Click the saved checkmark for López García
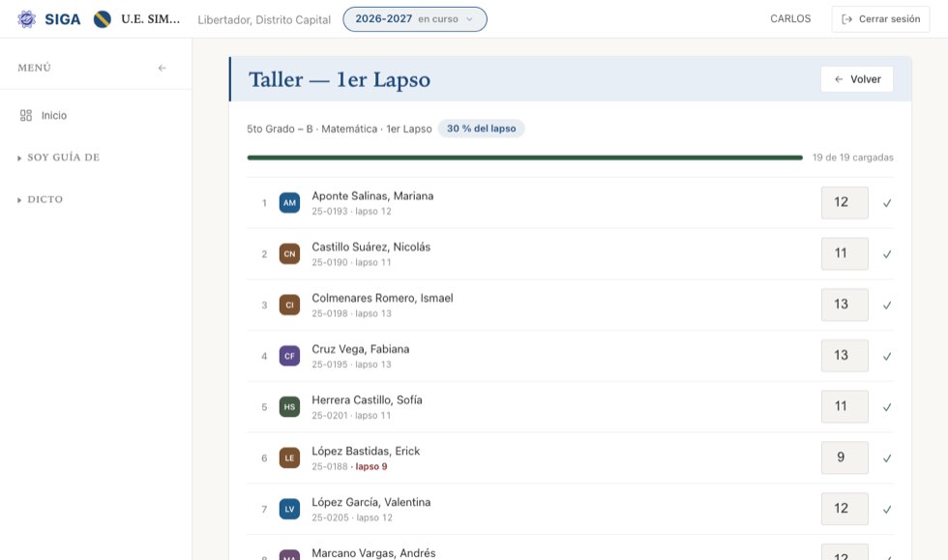 tap(887, 509)
